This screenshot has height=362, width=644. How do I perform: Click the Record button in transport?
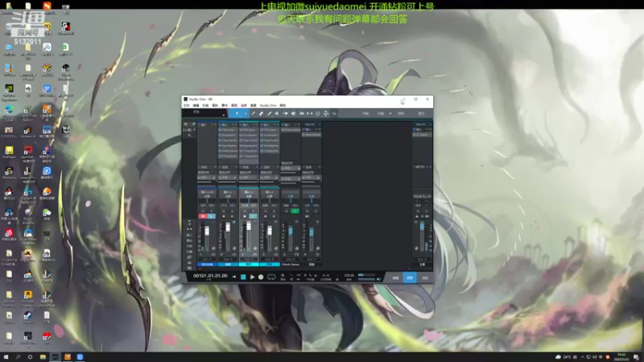261,277
